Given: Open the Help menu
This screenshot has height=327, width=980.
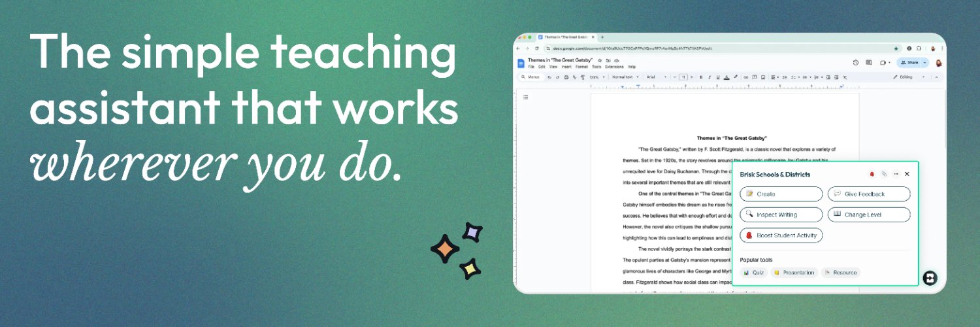Looking at the screenshot, I should click(x=632, y=67).
